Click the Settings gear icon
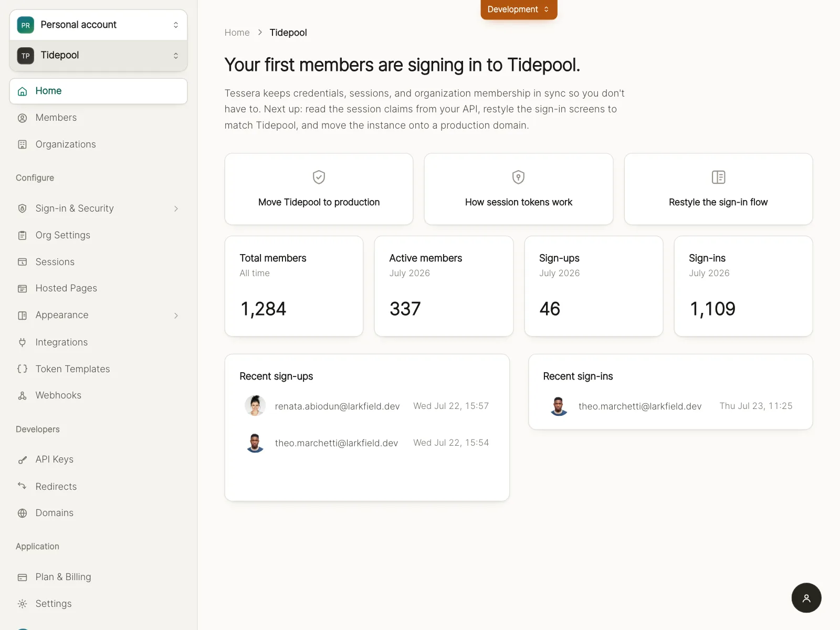The image size is (840, 630). coord(22,604)
